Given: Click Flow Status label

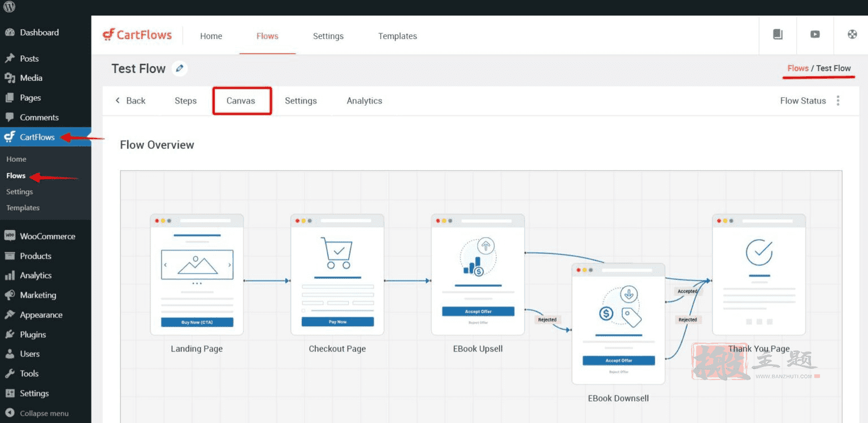Looking at the screenshot, I should 803,101.
